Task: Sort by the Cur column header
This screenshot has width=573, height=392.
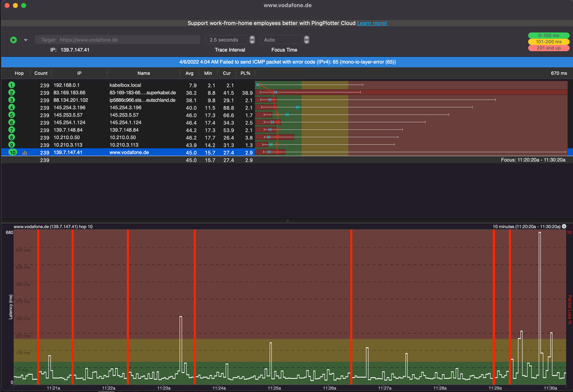Action: coord(227,73)
